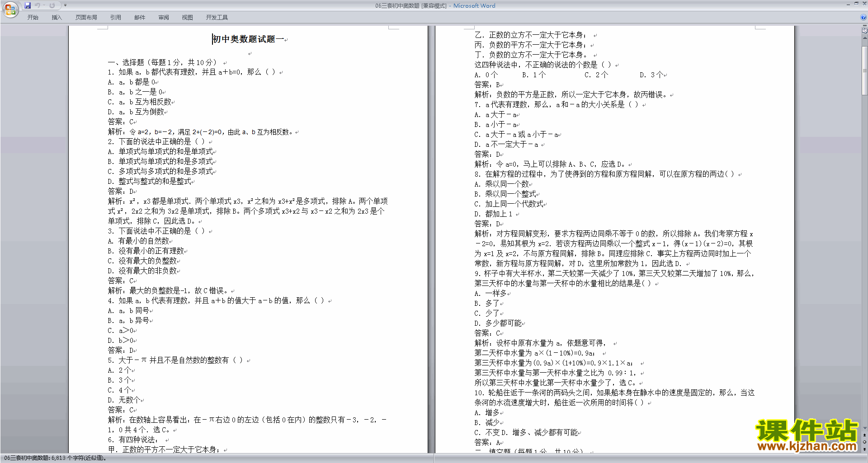Click option D. 都加上1

(493, 214)
